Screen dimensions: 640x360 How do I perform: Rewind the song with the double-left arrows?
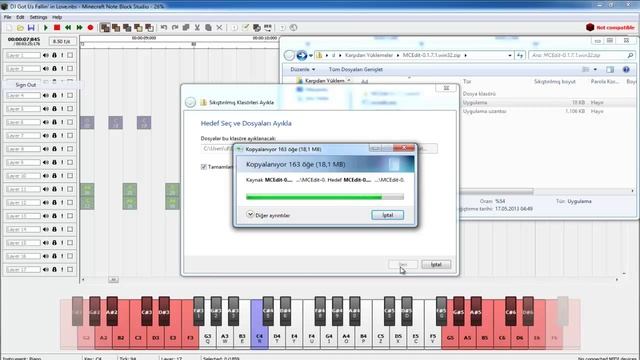point(68,28)
